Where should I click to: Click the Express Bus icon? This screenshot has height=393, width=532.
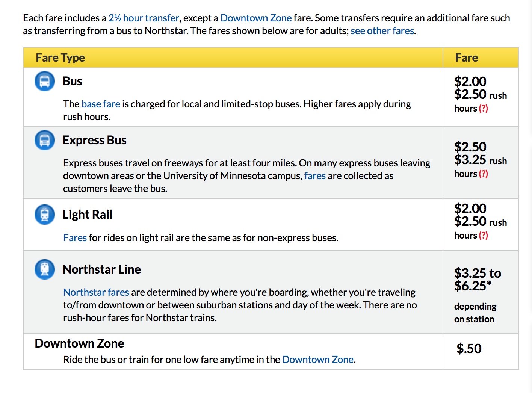pos(45,140)
